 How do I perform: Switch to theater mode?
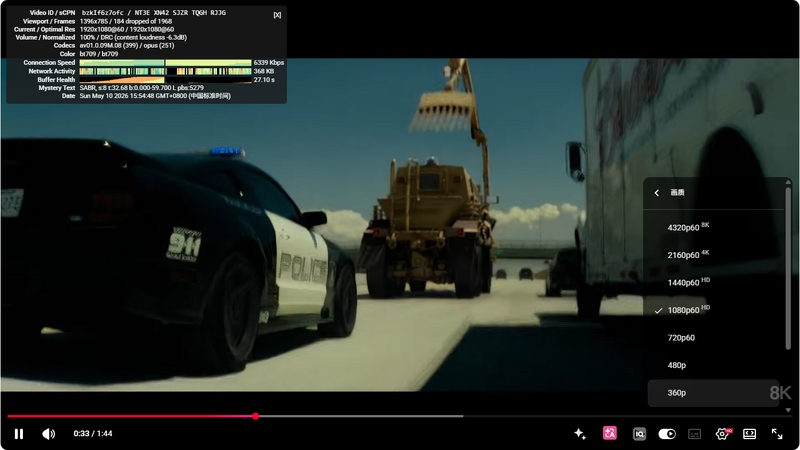point(749,434)
